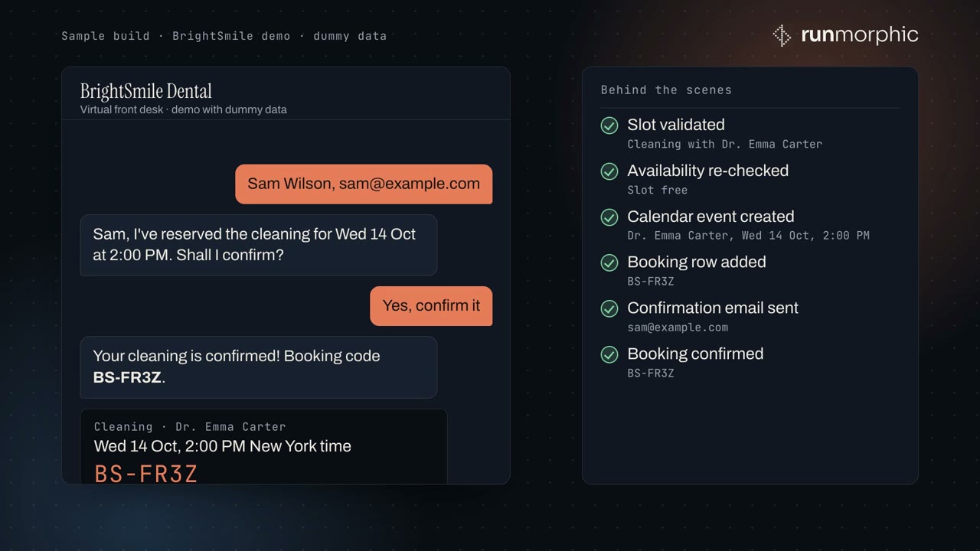This screenshot has height=551, width=980.
Task: Click sam@example.com under Confirmation email sent
Action: tap(678, 328)
